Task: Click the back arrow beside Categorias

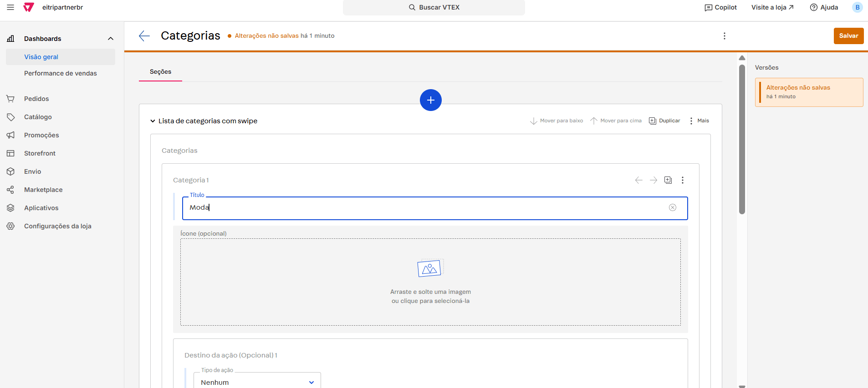Action: tap(144, 36)
